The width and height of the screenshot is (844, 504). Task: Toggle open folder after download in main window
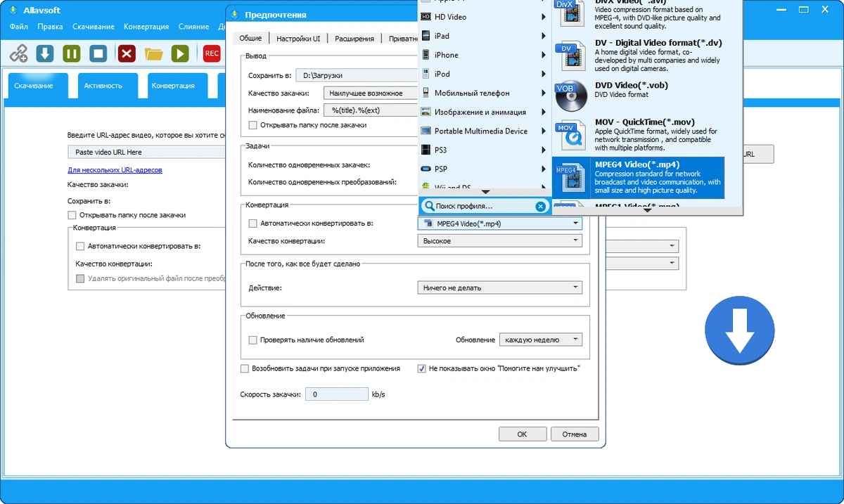72,215
